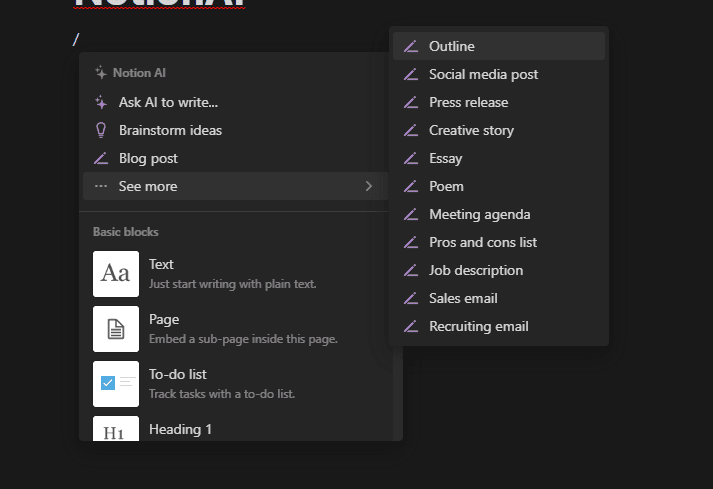
Task: Insert a Text basic block
Action: tap(236, 274)
